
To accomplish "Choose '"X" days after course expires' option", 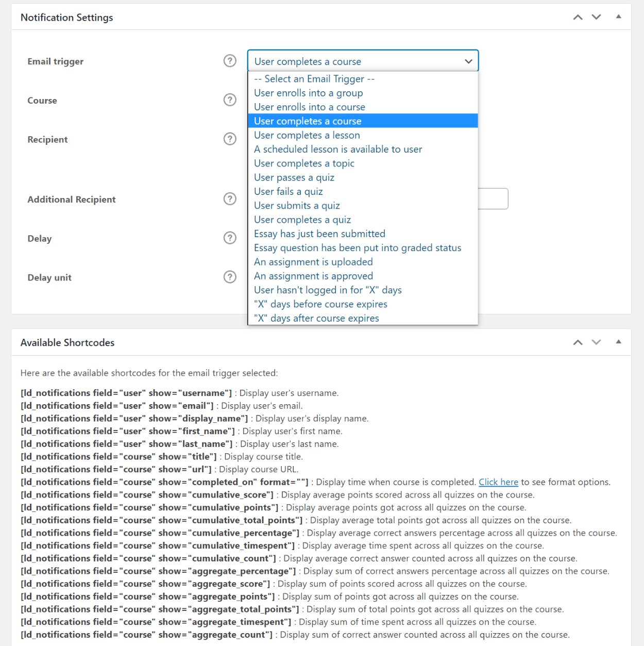I will point(363,318).
